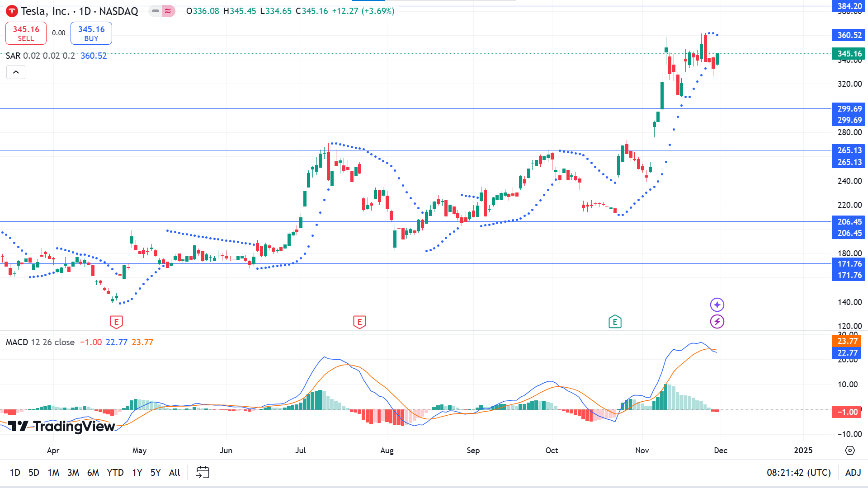Click the market status pill icon
The image size is (868, 488).
click(156, 11)
